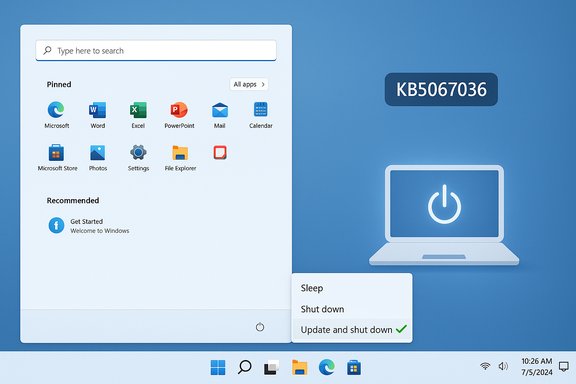Open Microsoft Store on the taskbar
Screen dimensions: 576x384
coord(354,367)
